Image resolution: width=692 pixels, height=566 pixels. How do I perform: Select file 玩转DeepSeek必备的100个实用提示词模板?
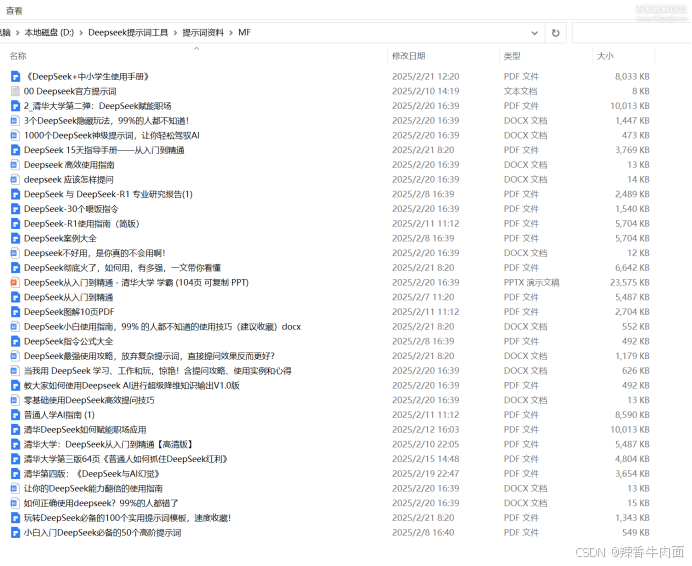tap(128, 518)
